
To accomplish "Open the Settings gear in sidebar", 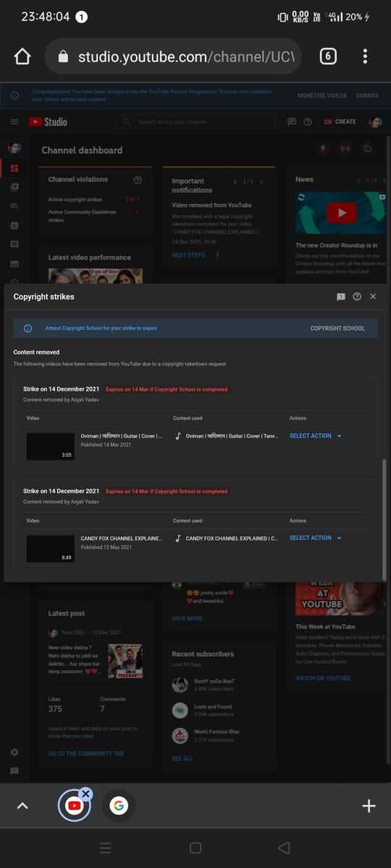I will coord(14,752).
